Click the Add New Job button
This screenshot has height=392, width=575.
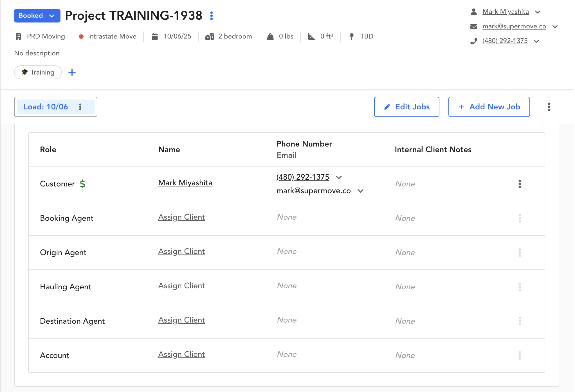tap(489, 107)
